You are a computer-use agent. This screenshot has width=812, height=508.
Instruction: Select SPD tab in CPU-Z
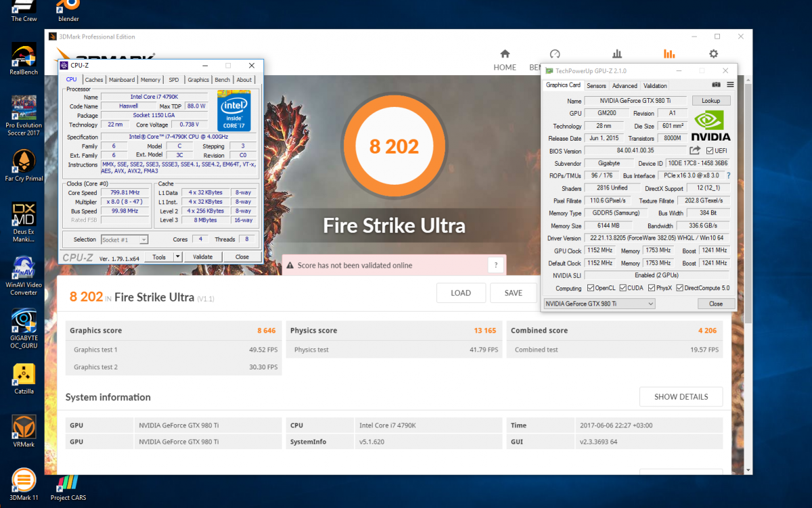click(x=174, y=80)
